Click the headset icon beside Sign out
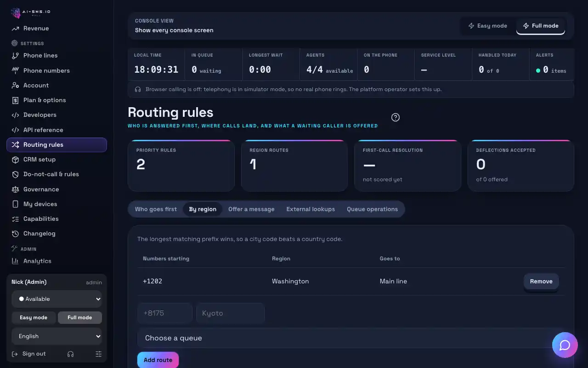Image resolution: width=588 pixels, height=368 pixels. coord(70,354)
